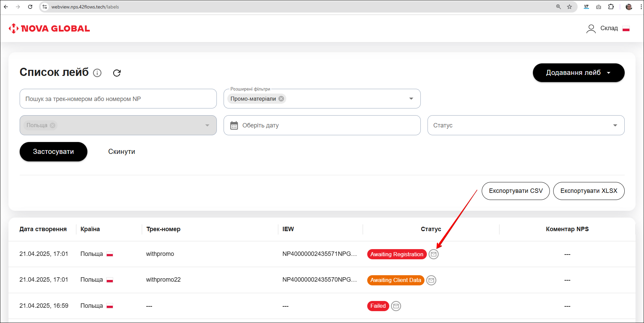Open the Оберіть дату date picker
The width and height of the screenshot is (644, 323).
(322, 125)
